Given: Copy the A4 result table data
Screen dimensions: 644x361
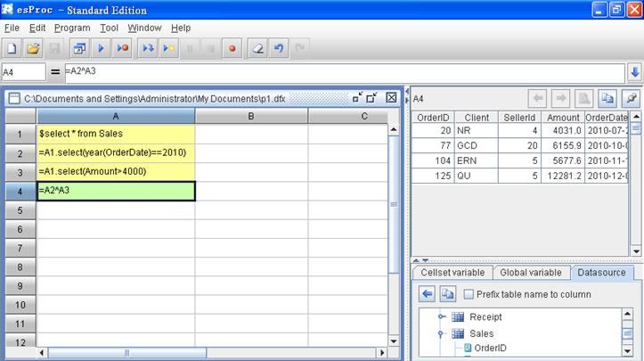Looking at the screenshot, I should click(x=607, y=98).
